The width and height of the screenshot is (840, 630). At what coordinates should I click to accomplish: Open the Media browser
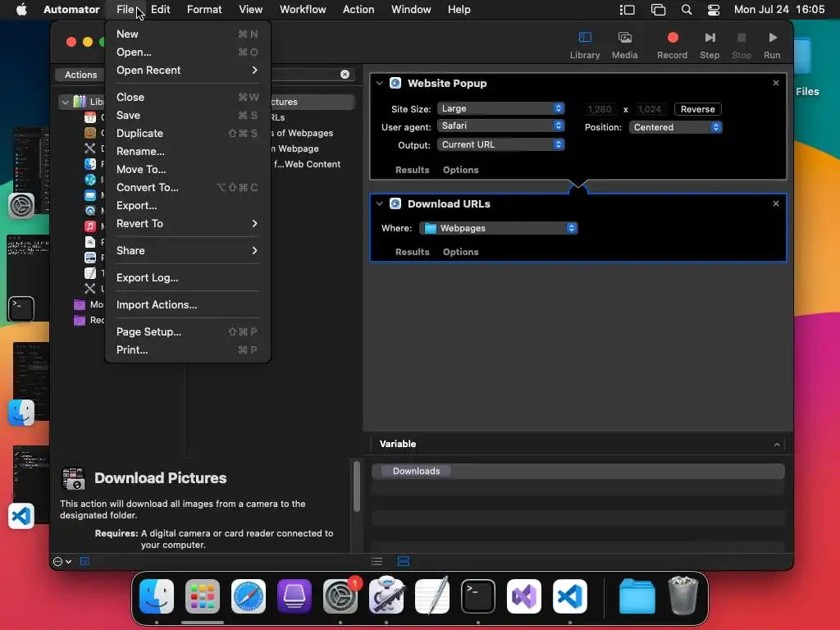point(624,45)
